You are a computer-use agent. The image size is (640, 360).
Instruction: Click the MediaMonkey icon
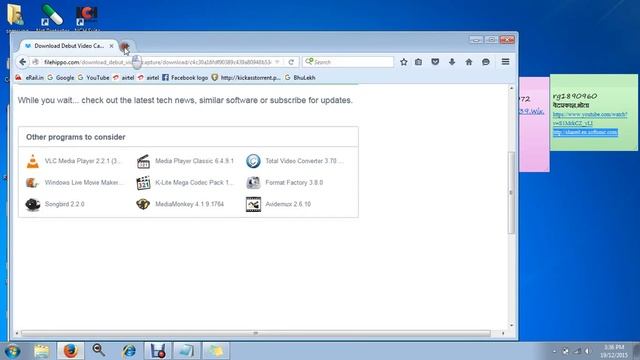pyautogui.click(x=143, y=204)
